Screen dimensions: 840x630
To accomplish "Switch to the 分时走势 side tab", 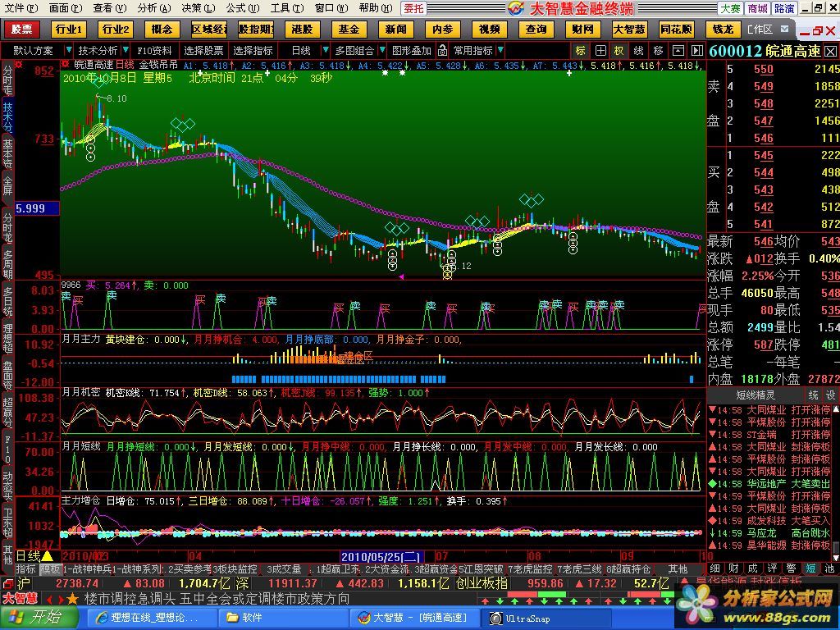I will (7, 80).
